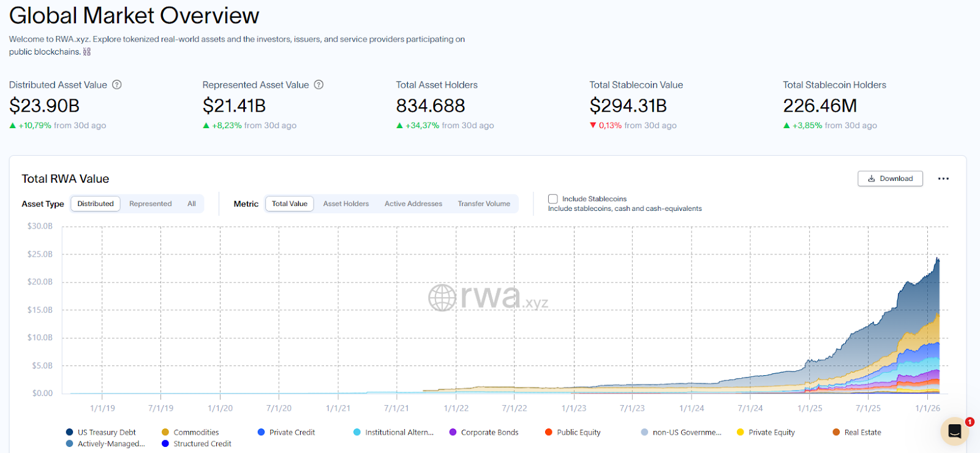The image size is (980, 453).
Task: Click the Download button
Action: point(890,179)
